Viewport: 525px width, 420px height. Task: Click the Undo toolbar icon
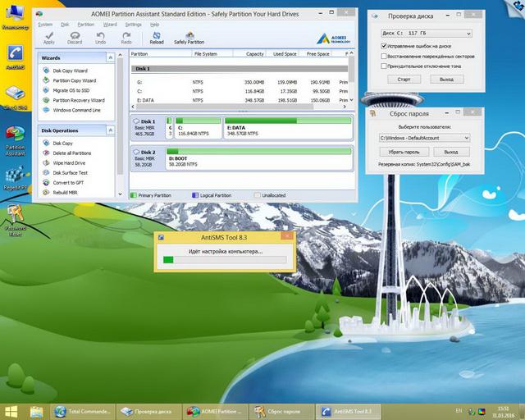pyautogui.click(x=100, y=38)
